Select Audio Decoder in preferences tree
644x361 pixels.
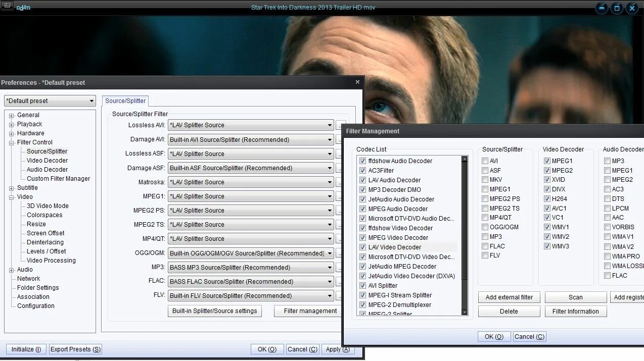47,170
